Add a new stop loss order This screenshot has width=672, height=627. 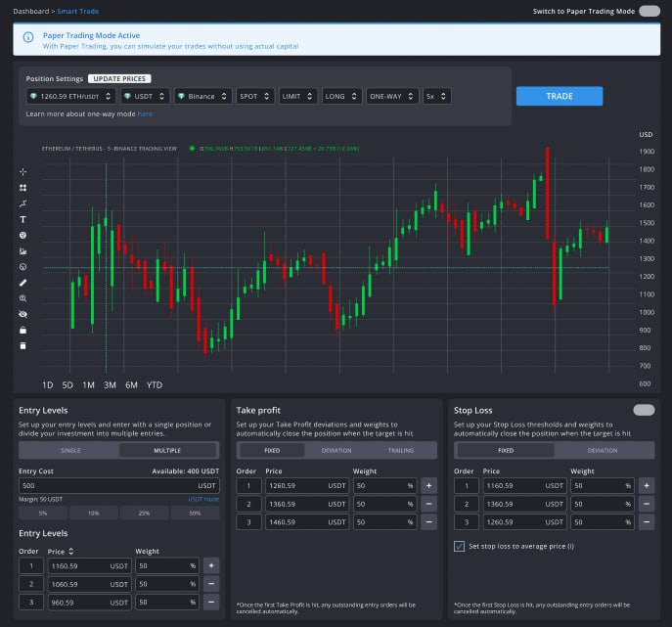pos(647,485)
